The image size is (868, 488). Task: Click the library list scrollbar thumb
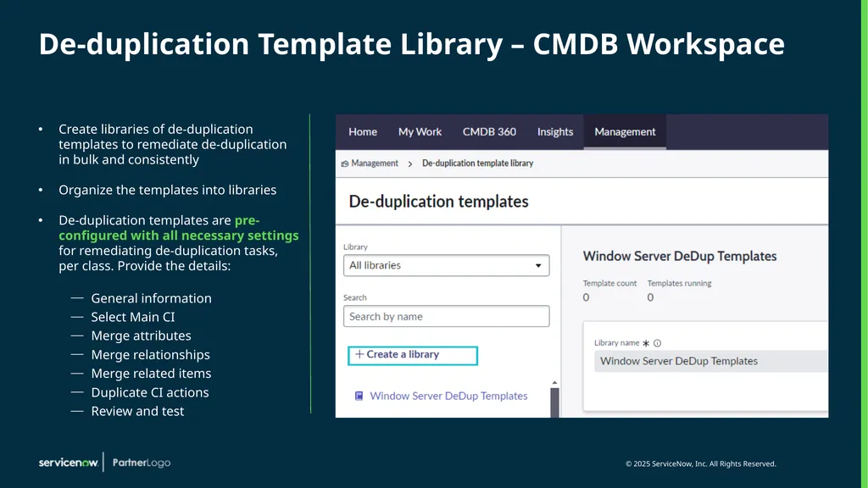point(554,402)
